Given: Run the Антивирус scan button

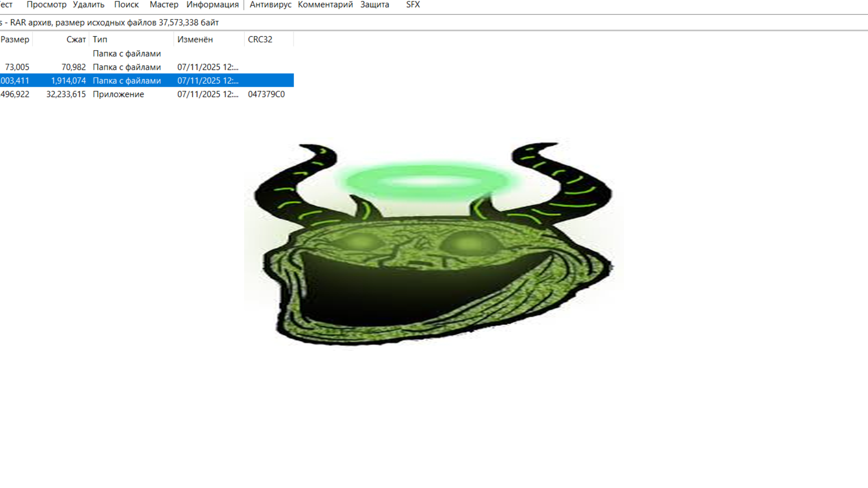Looking at the screenshot, I should [x=270, y=5].
